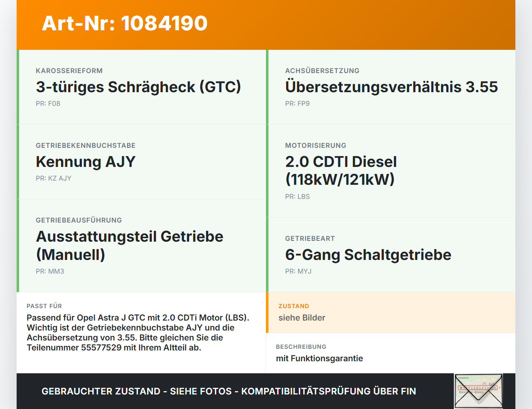The width and height of the screenshot is (532, 409).
Task: Click the 'PR: MYJ' code
Action: click(x=298, y=271)
